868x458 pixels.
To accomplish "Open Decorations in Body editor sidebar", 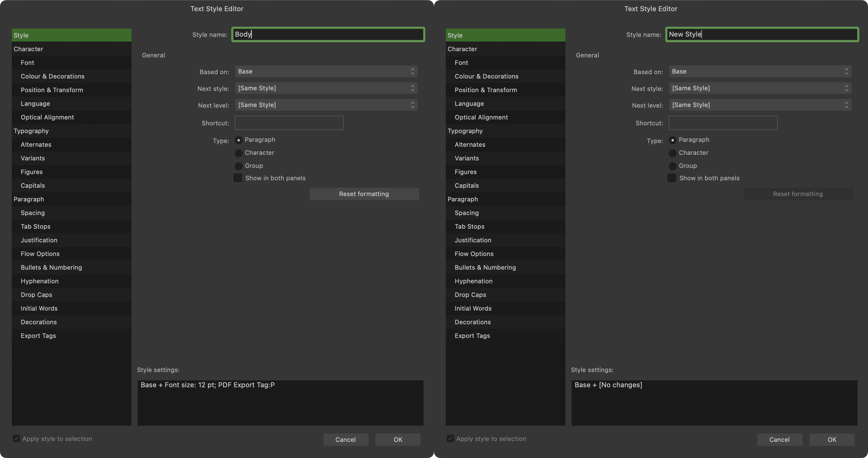I will [x=71, y=322].
